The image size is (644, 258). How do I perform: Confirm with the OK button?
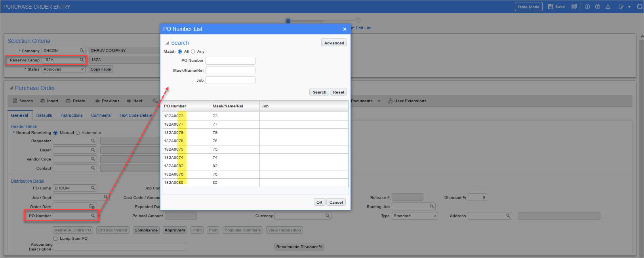[319, 202]
